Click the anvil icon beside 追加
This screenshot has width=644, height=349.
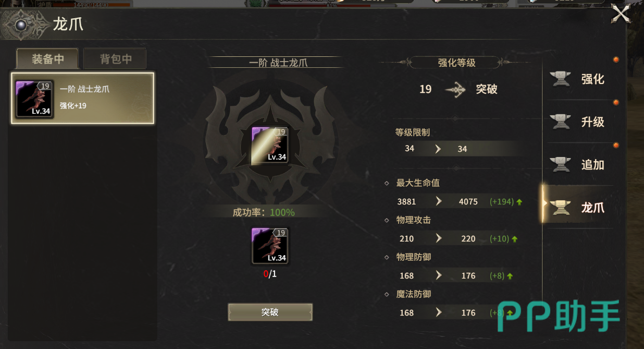coord(561,164)
